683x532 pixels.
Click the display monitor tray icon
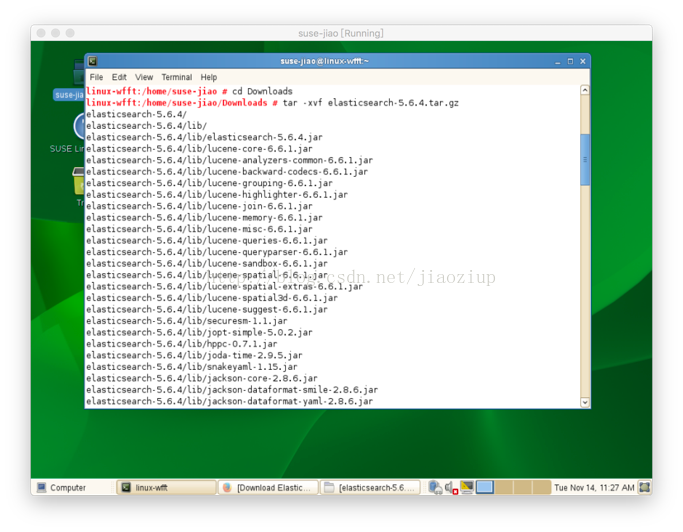(x=467, y=487)
